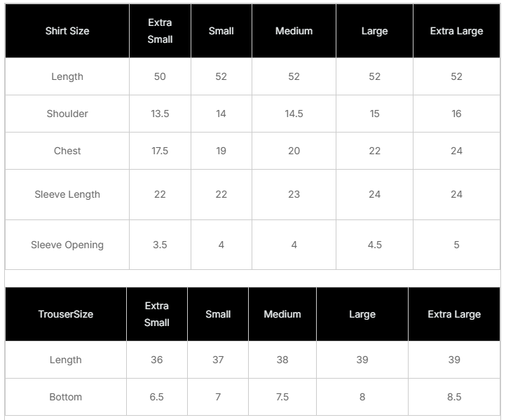Select the Shoulder row label
The image size is (506, 420).
pyautogui.click(x=67, y=114)
